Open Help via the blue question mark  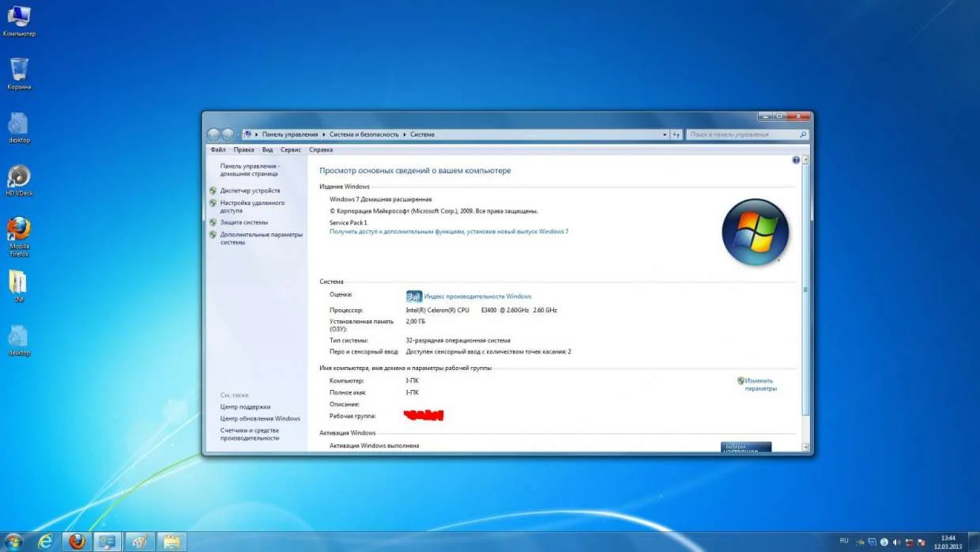coord(796,160)
